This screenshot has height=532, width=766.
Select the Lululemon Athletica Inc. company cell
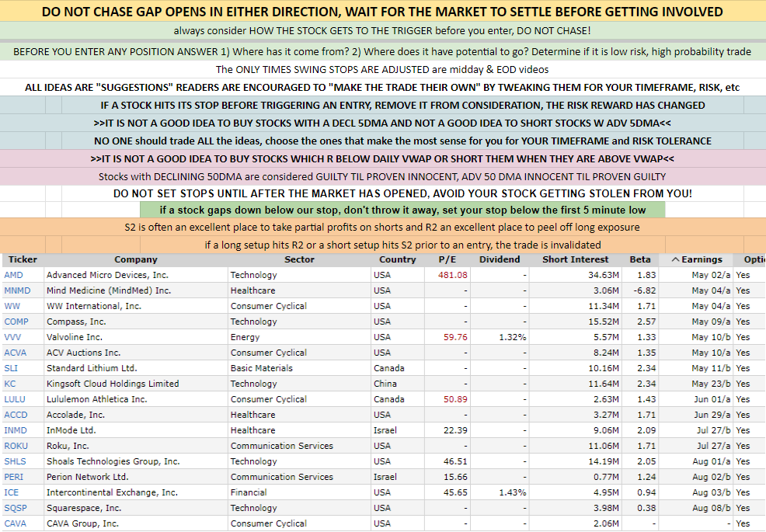pos(136,400)
